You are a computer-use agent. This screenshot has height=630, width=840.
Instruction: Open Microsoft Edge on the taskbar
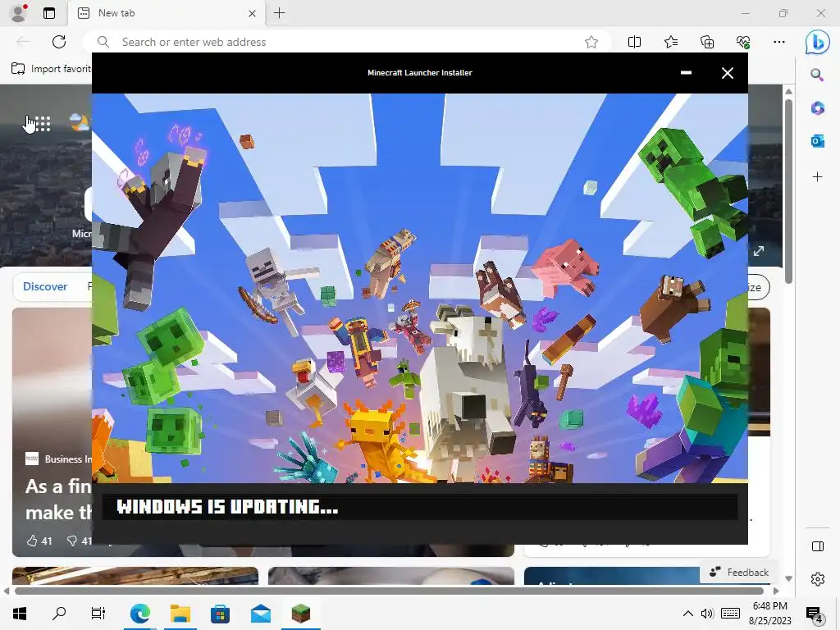[139, 614]
